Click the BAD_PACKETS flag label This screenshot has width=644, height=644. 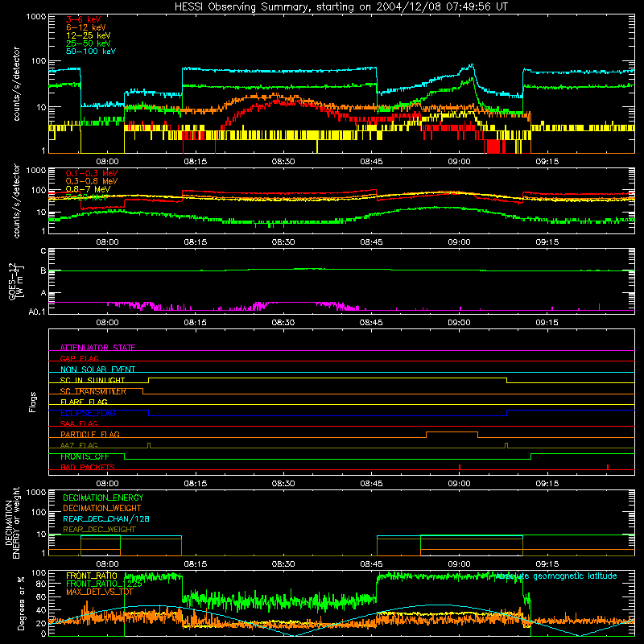[88, 467]
